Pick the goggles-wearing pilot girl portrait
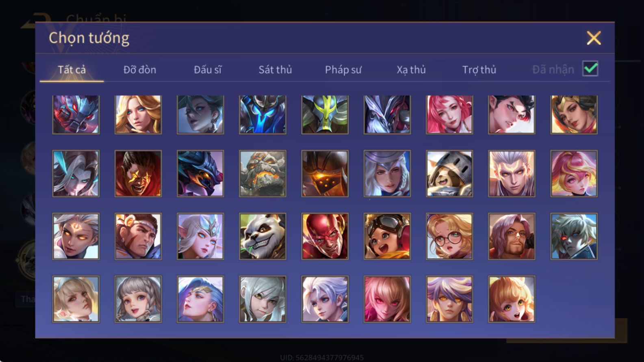The image size is (644, 362). coord(387,236)
